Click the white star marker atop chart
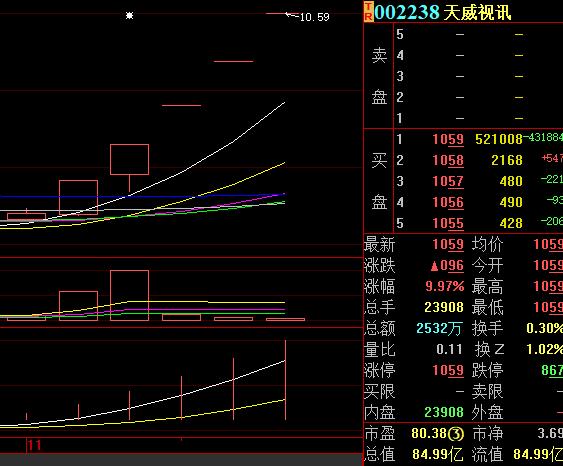 point(130,15)
